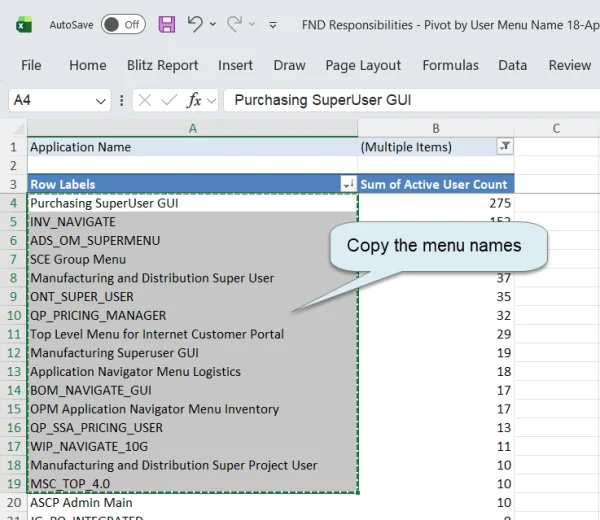Open the Row Labels sort dropdown
The height and width of the screenshot is (520, 600).
click(x=348, y=184)
